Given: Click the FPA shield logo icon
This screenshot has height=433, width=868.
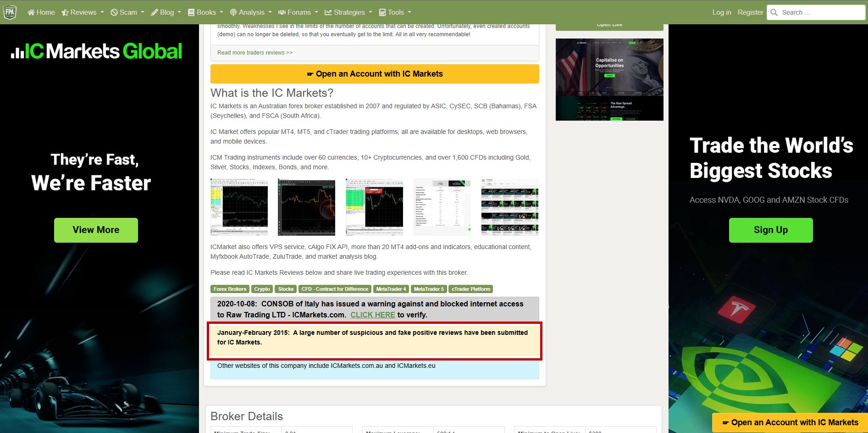Looking at the screenshot, I should click(10, 12).
